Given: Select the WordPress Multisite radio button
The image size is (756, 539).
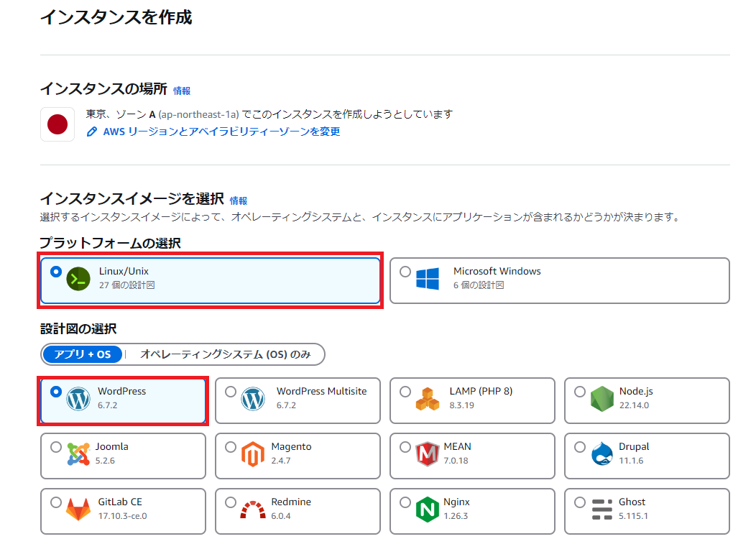Looking at the screenshot, I should click(231, 392).
